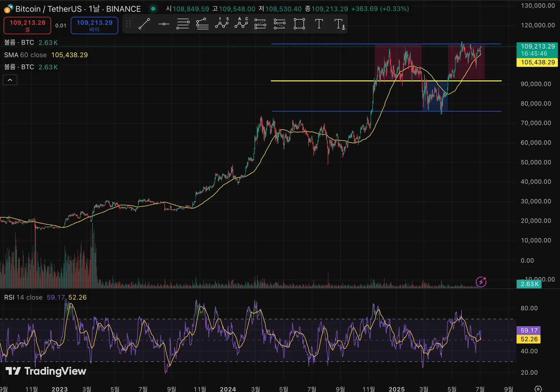Grab the drawing toolbar drag handle
This screenshot has width=560, height=392.
128,24
